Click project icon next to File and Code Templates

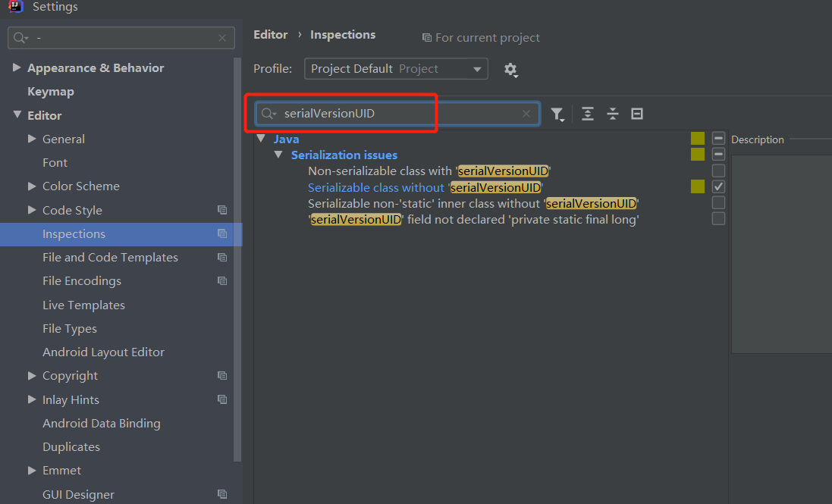tap(222, 257)
